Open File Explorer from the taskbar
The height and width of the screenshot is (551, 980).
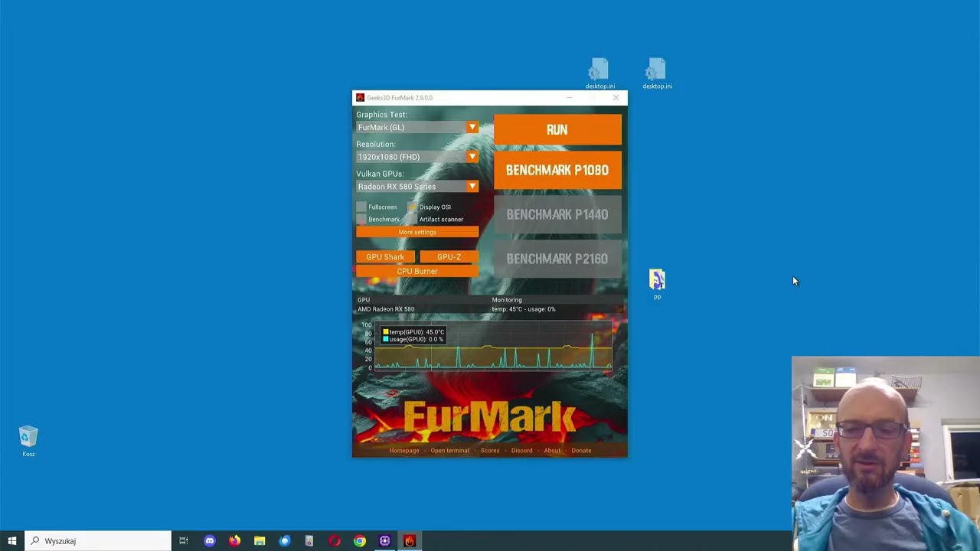click(x=260, y=541)
